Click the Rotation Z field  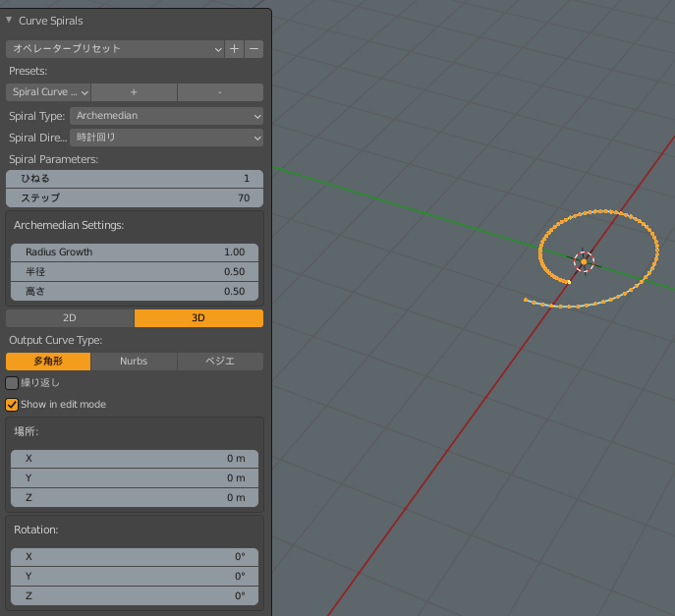click(135, 595)
